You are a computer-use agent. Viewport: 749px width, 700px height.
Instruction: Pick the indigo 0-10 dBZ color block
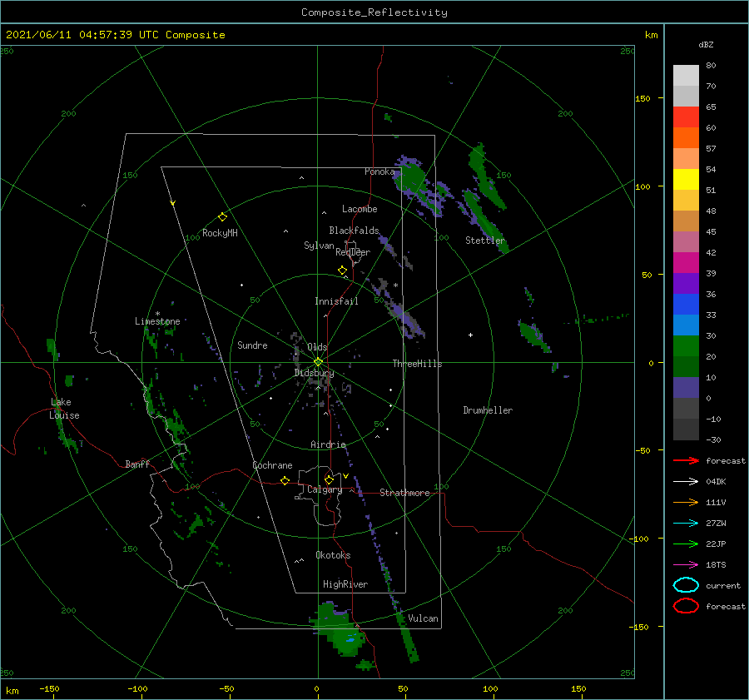point(686,388)
